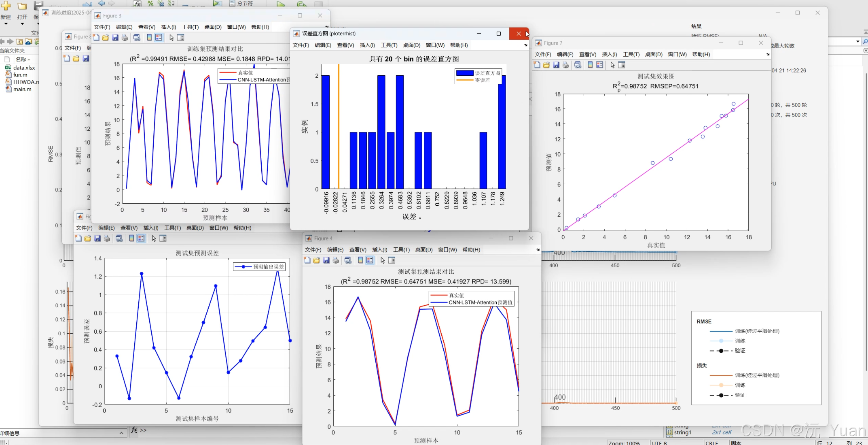Toggle Insert Colorbar in Figure 7 toolbar
Image resolution: width=868 pixels, height=445 pixels.
[590, 65]
